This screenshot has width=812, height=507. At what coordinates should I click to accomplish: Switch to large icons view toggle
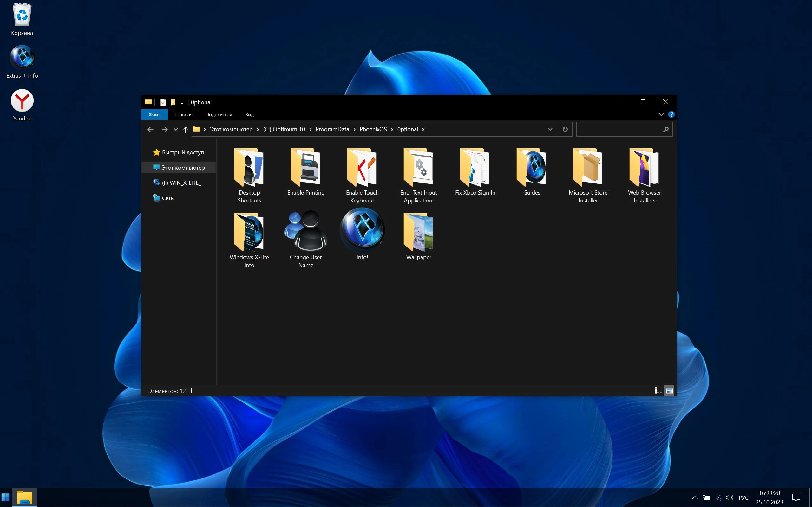click(x=669, y=390)
